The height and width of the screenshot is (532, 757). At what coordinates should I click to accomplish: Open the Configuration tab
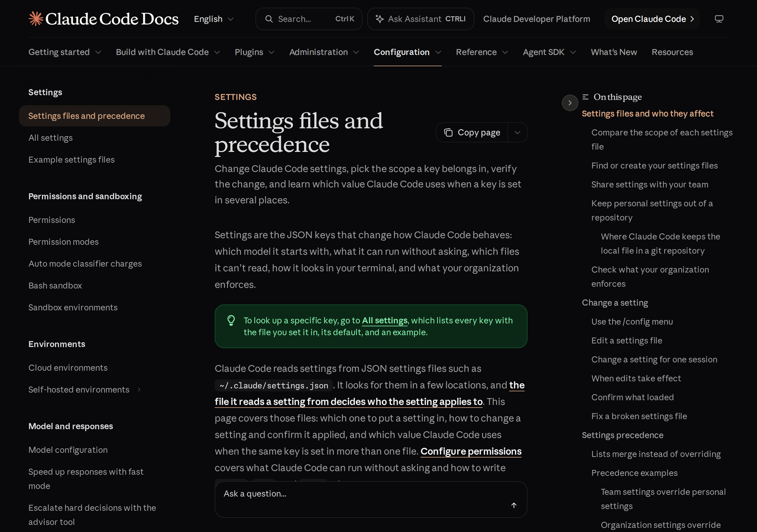407,52
